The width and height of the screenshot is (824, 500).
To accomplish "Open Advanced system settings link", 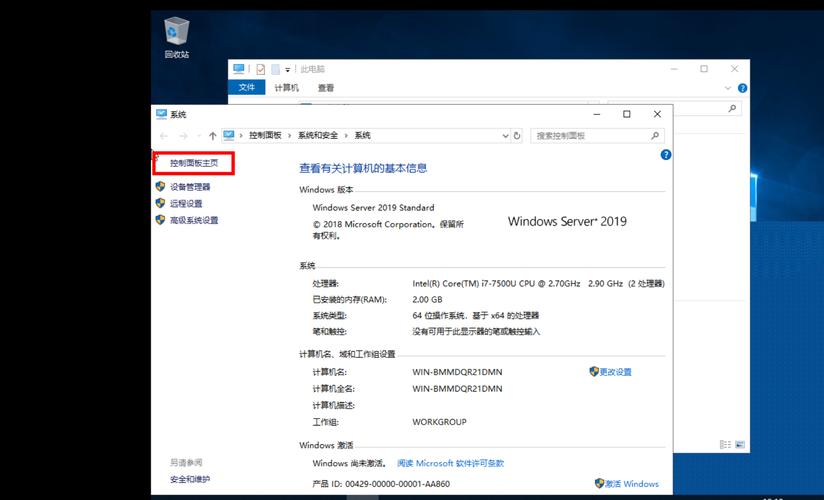I will (194, 220).
